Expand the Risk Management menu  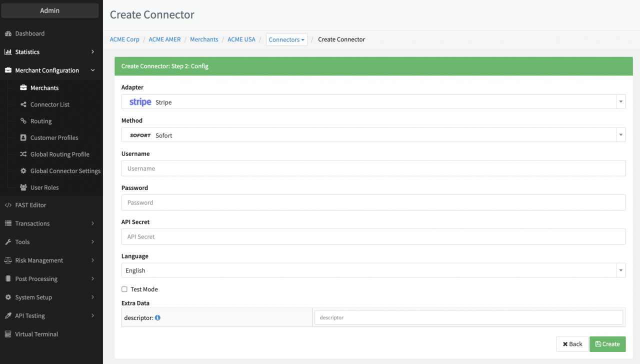50,260
